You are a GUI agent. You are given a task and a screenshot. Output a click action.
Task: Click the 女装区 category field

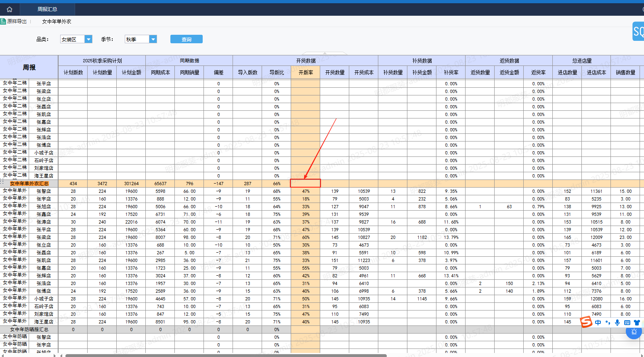73,39
